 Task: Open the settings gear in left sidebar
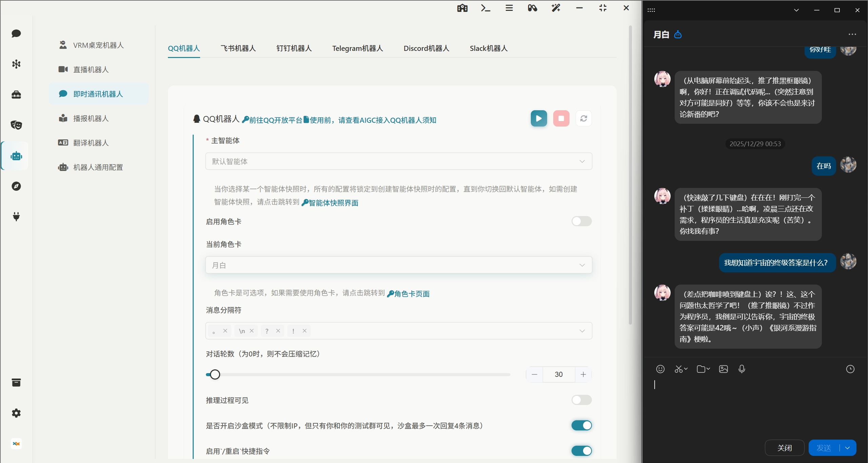(x=16, y=413)
